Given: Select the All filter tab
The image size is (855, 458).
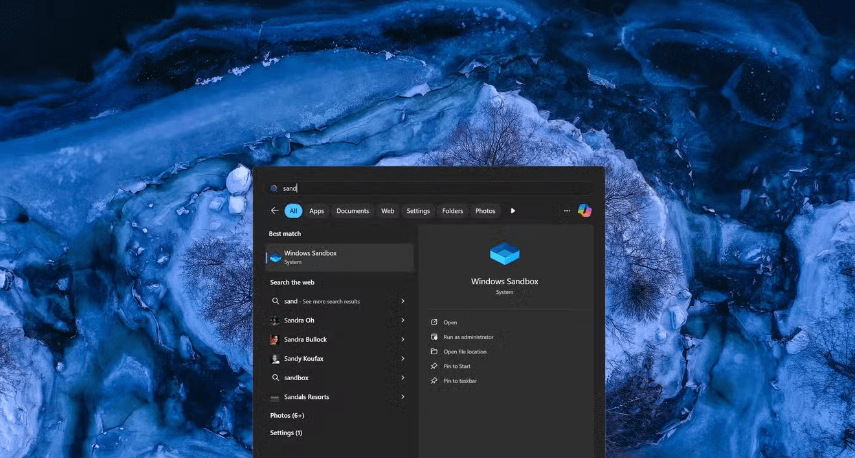Looking at the screenshot, I should (293, 211).
